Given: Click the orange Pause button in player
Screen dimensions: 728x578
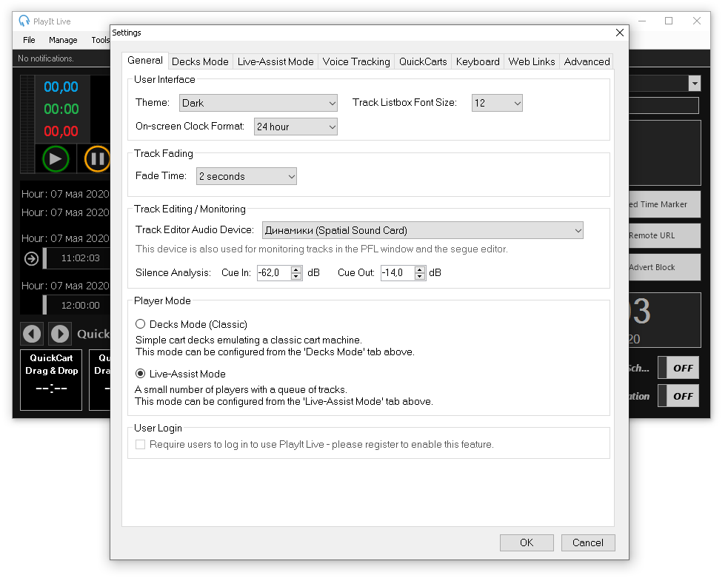Looking at the screenshot, I should [97, 158].
